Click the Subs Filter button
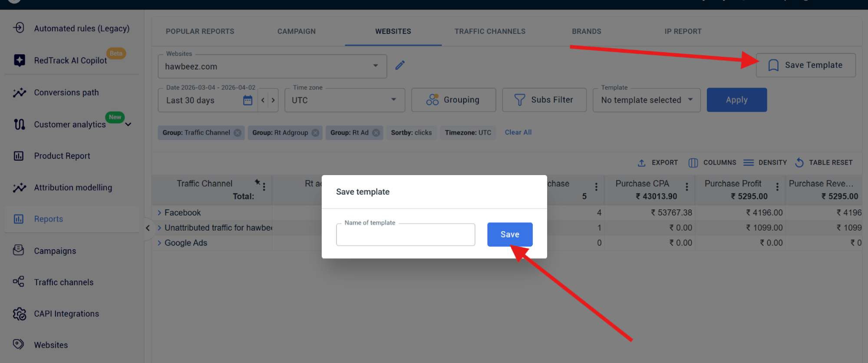868x363 pixels. click(x=544, y=100)
